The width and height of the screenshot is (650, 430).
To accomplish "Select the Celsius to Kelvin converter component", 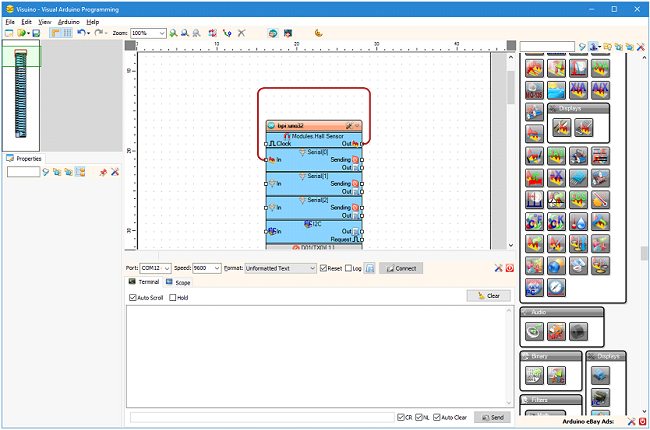I will tap(556, 222).
